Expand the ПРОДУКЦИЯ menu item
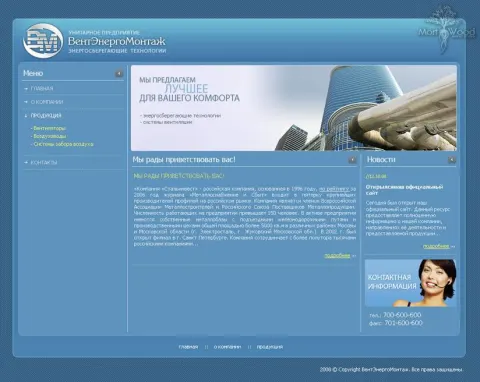Screen dimensions: 480x382 pyautogui.click(x=46, y=116)
